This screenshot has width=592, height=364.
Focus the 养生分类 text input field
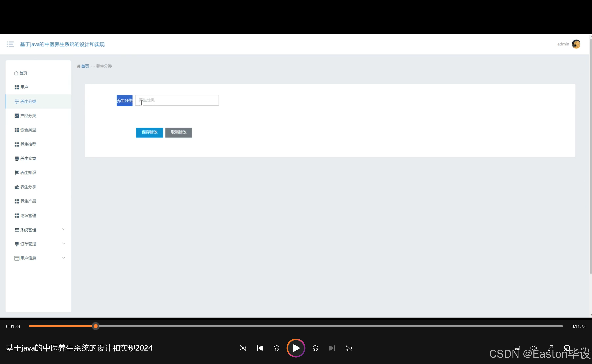(x=177, y=100)
